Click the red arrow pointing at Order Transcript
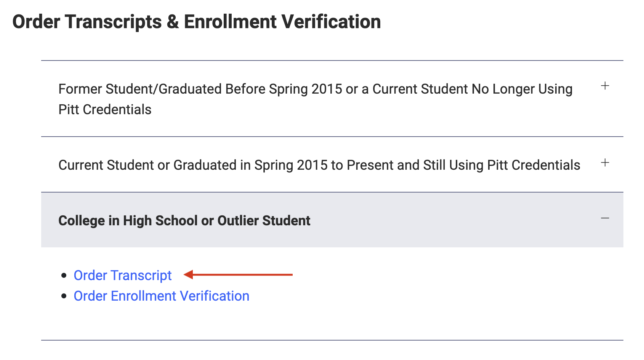This screenshot has width=644, height=360. (x=238, y=274)
